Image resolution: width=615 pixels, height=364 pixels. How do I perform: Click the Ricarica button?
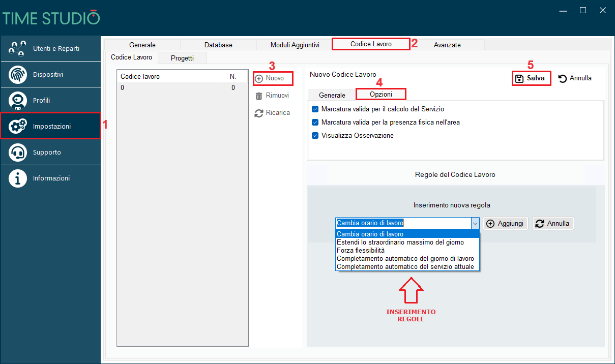point(273,113)
